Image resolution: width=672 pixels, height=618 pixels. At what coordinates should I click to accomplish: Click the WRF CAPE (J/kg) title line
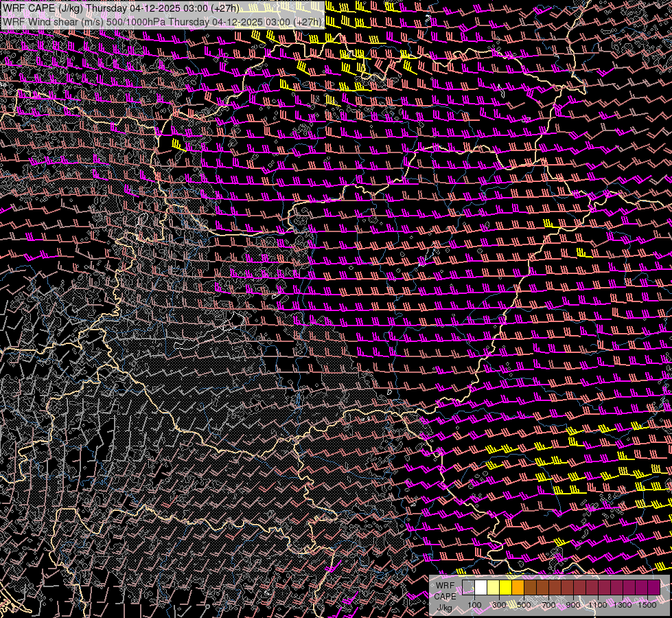[121, 8]
